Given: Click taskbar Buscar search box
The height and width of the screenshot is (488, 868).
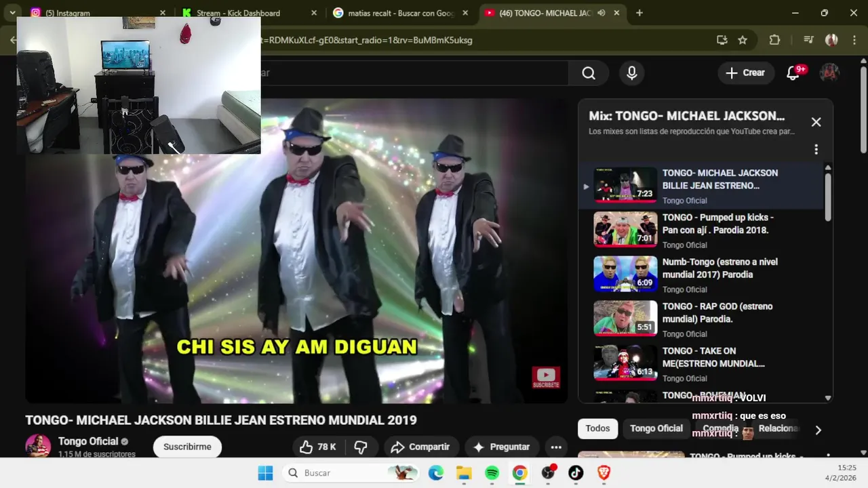Looking at the screenshot, I should tap(351, 473).
